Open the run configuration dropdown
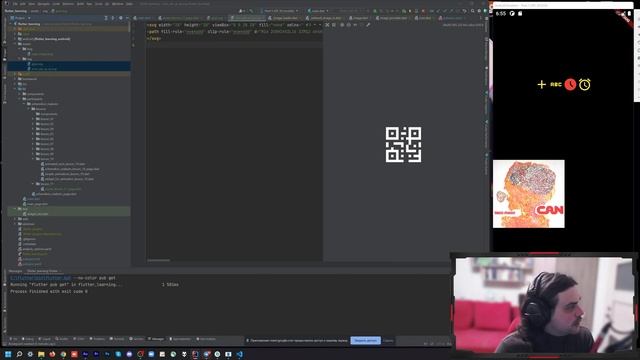 pyautogui.click(x=318, y=11)
